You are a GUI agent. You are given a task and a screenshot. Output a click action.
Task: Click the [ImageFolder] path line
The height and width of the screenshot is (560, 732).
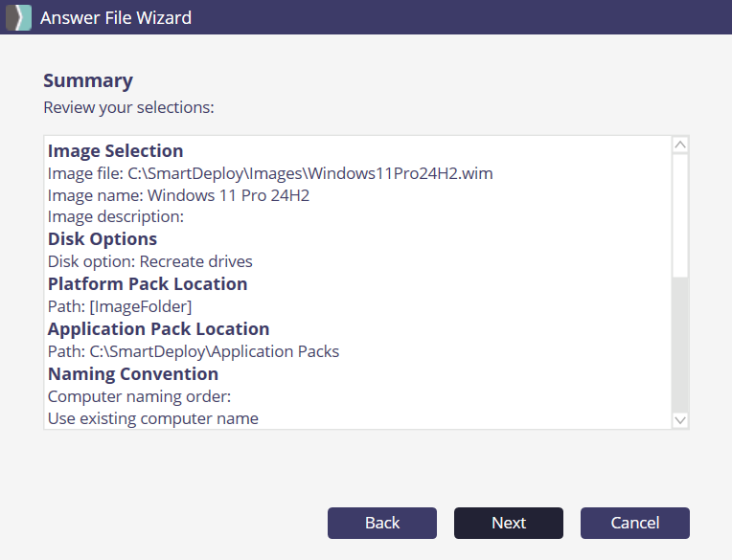(x=120, y=306)
